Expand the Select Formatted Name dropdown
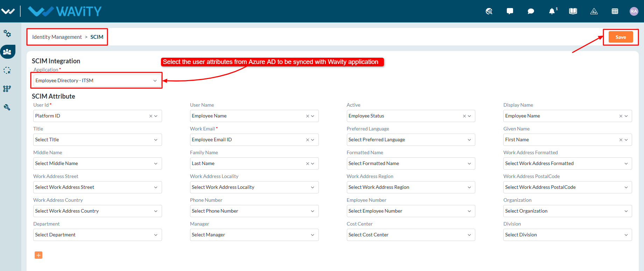644x271 pixels. click(x=411, y=164)
